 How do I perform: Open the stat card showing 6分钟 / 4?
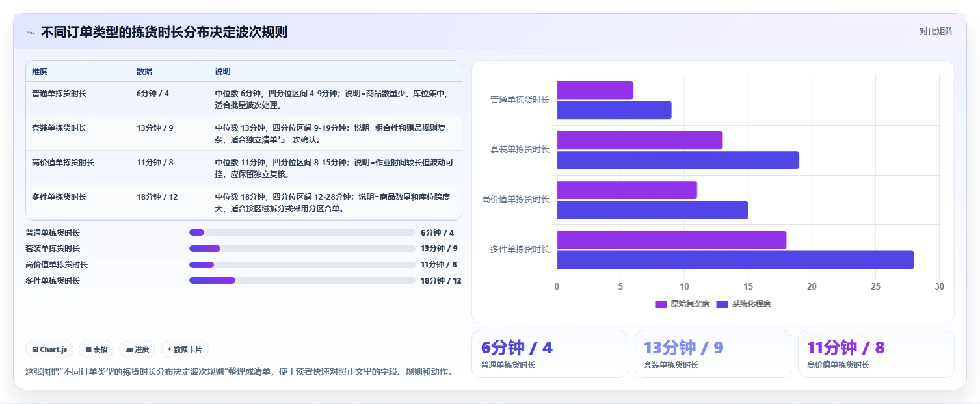(x=550, y=354)
